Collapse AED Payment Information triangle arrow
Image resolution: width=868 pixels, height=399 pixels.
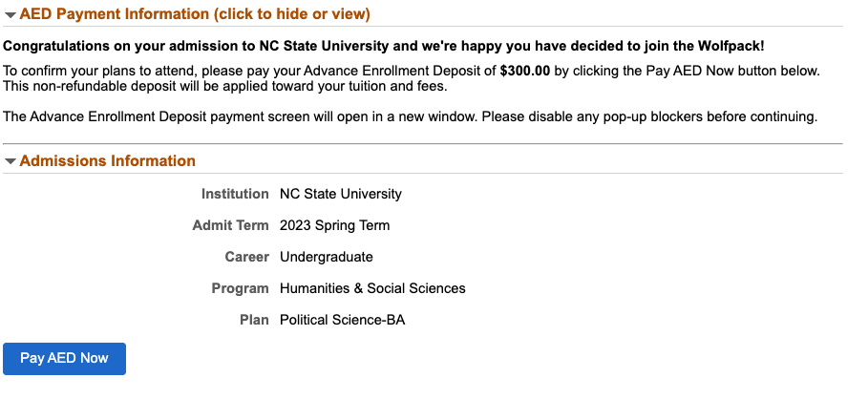(x=11, y=15)
